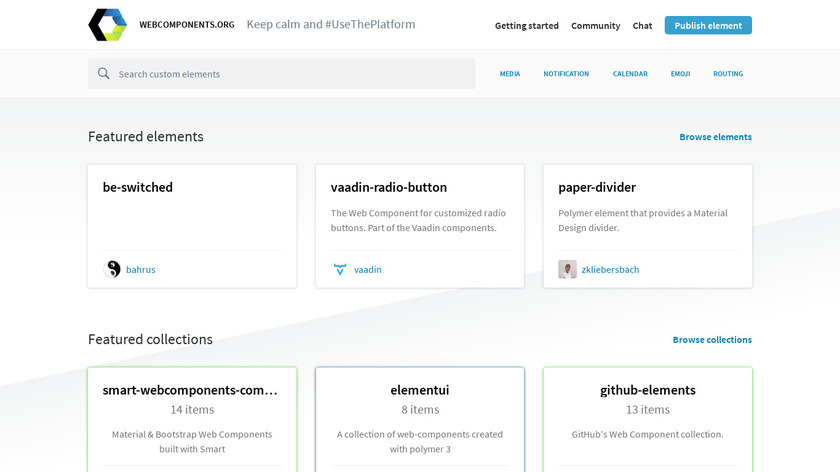
Task: Open the be-switched element card
Action: pyautogui.click(x=192, y=226)
